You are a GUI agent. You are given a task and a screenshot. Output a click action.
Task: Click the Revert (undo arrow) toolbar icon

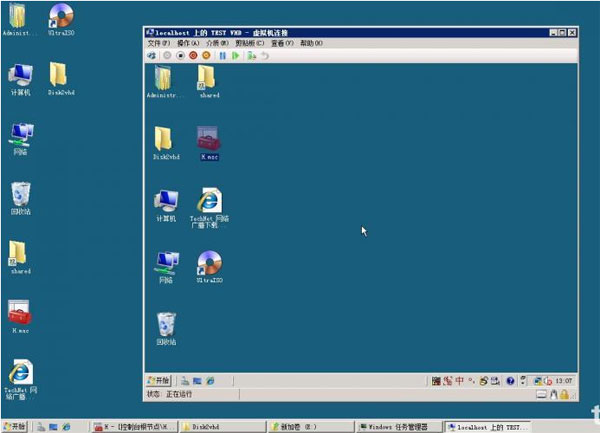tap(265, 56)
